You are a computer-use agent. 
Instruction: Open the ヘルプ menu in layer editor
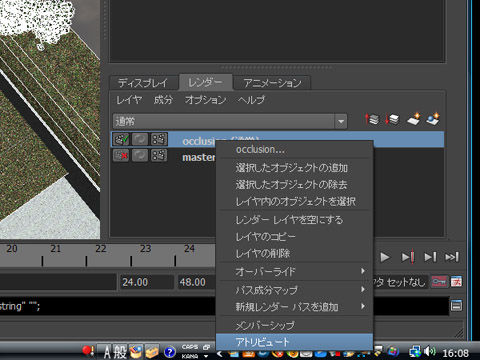(x=251, y=100)
